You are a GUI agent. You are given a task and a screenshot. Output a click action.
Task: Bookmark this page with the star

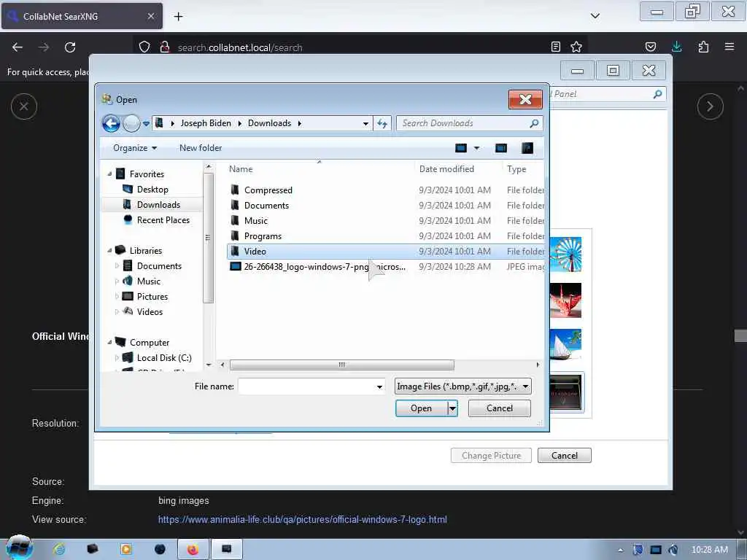576,47
